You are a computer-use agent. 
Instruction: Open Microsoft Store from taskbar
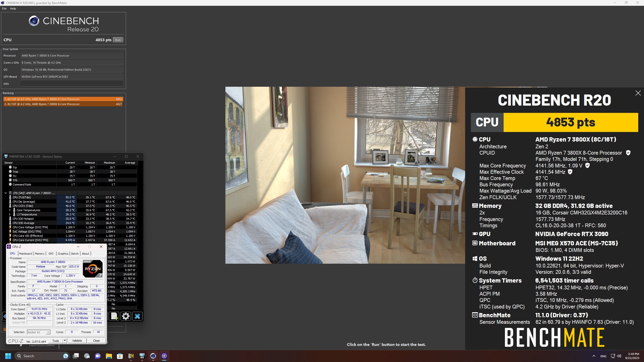coord(120,356)
